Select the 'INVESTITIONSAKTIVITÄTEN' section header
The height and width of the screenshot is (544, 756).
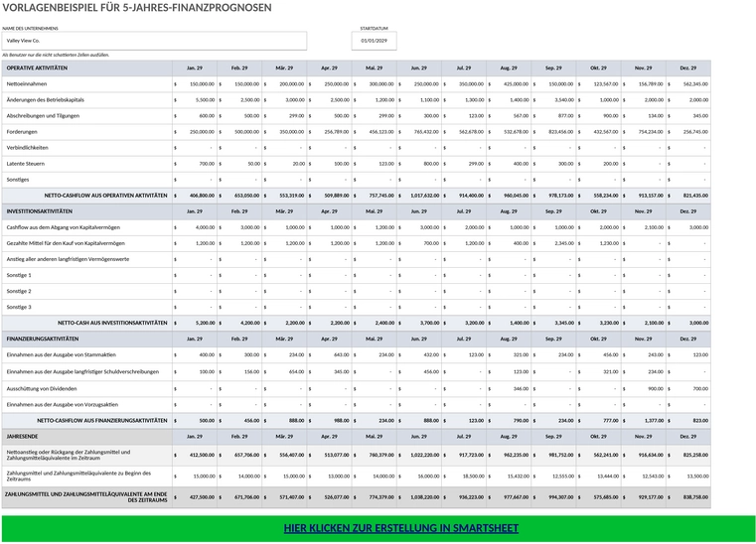pos(39,211)
